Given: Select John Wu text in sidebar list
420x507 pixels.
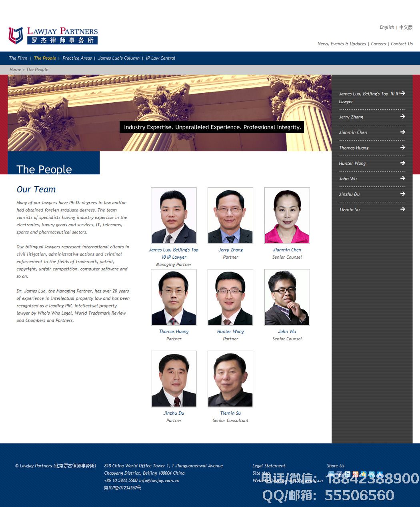Looking at the screenshot, I should point(348,179).
